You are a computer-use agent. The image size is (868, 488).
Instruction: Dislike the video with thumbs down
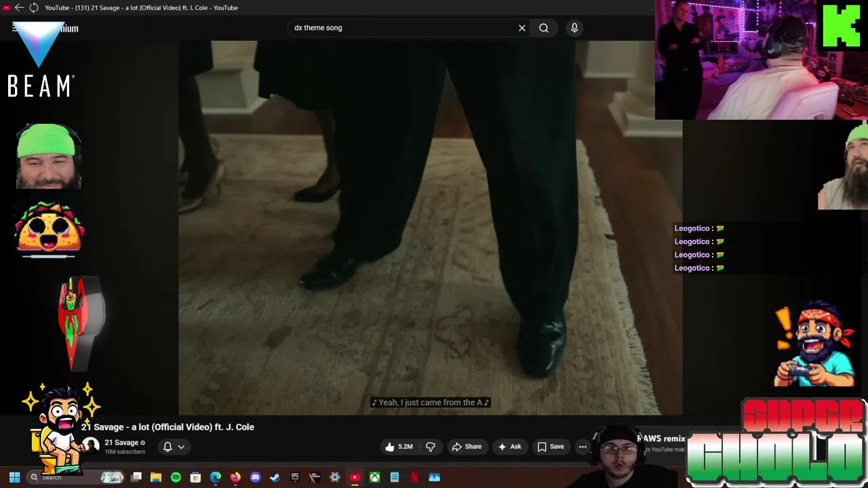430,447
